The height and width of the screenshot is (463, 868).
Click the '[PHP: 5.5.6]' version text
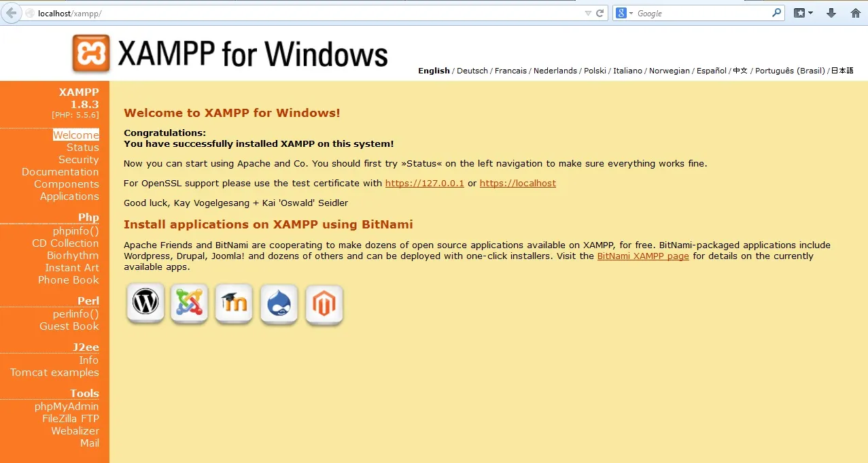(75, 115)
